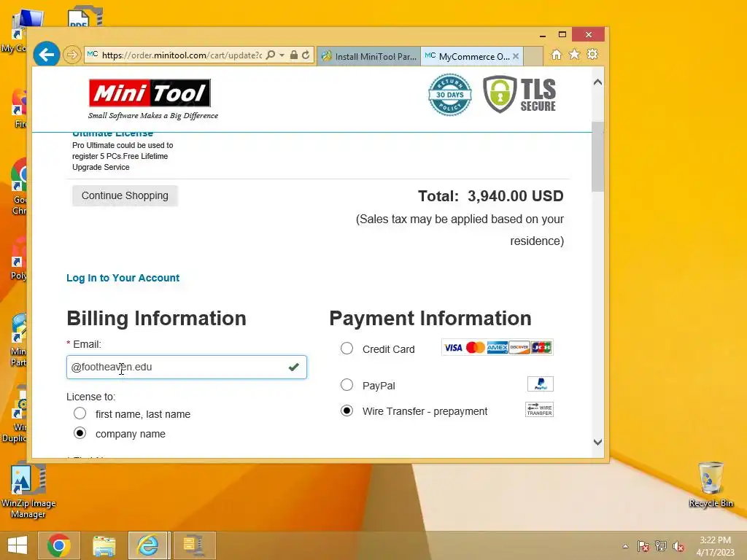Click the Email input field
The height and width of the screenshot is (560, 747).
186,367
